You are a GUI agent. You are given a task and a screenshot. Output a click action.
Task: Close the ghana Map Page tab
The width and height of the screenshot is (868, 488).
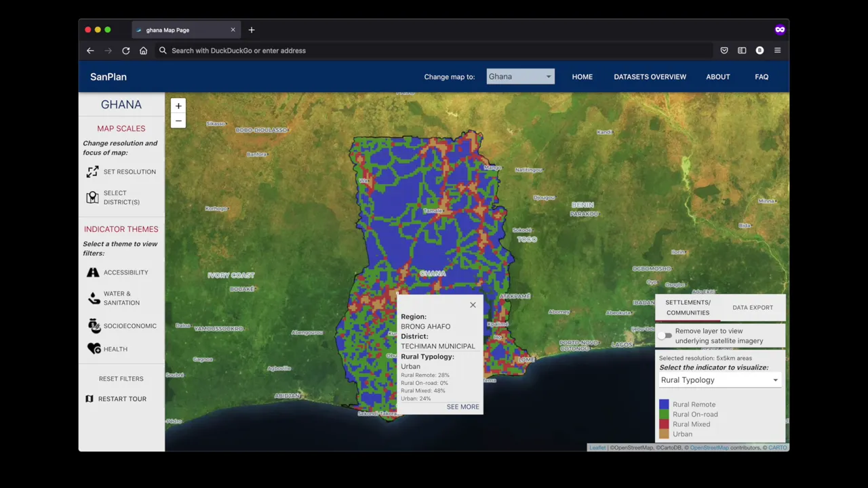coord(233,30)
